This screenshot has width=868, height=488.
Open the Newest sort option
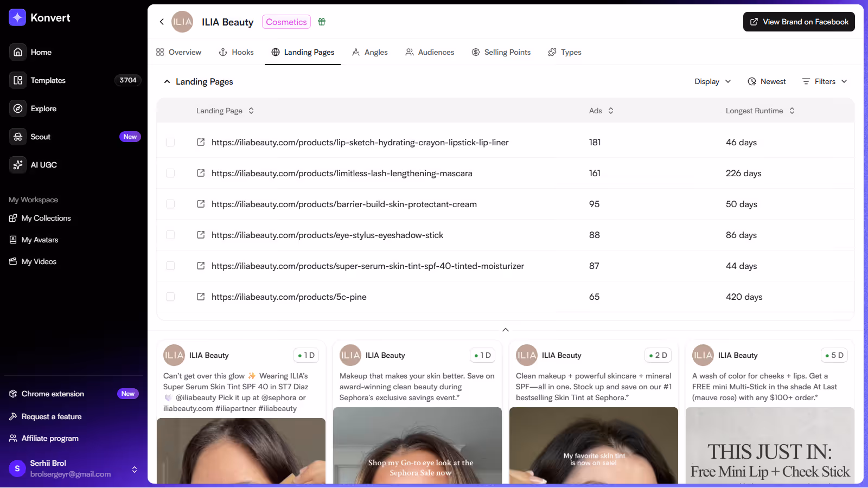767,81
